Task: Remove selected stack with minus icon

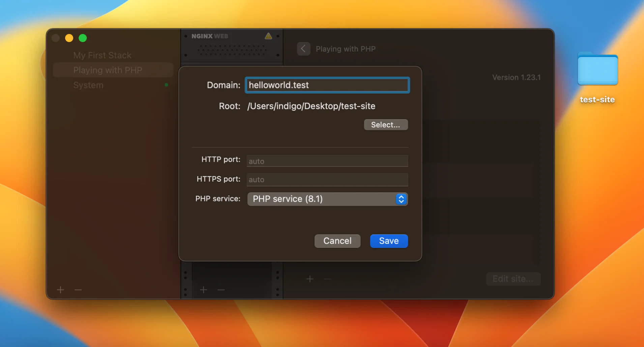Action: (78, 290)
